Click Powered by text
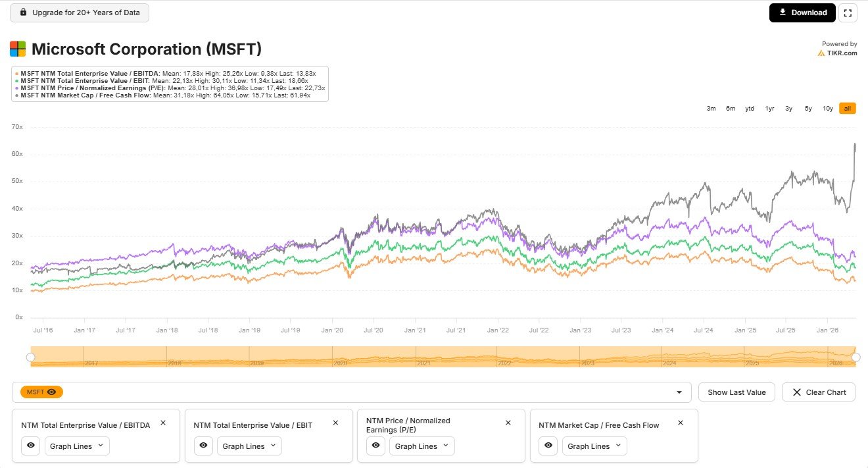The image size is (868, 468). tap(840, 44)
